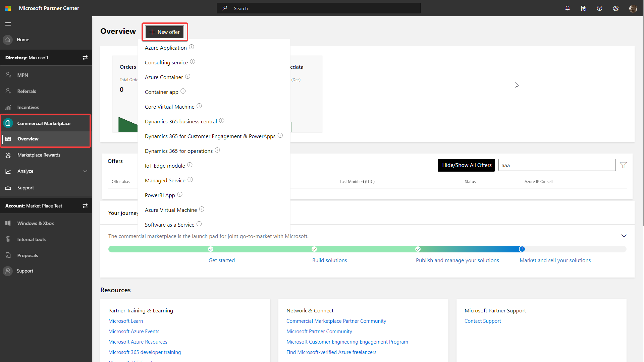Expand Your journey section chevron
644x362 pixels.
pos(623,236)
